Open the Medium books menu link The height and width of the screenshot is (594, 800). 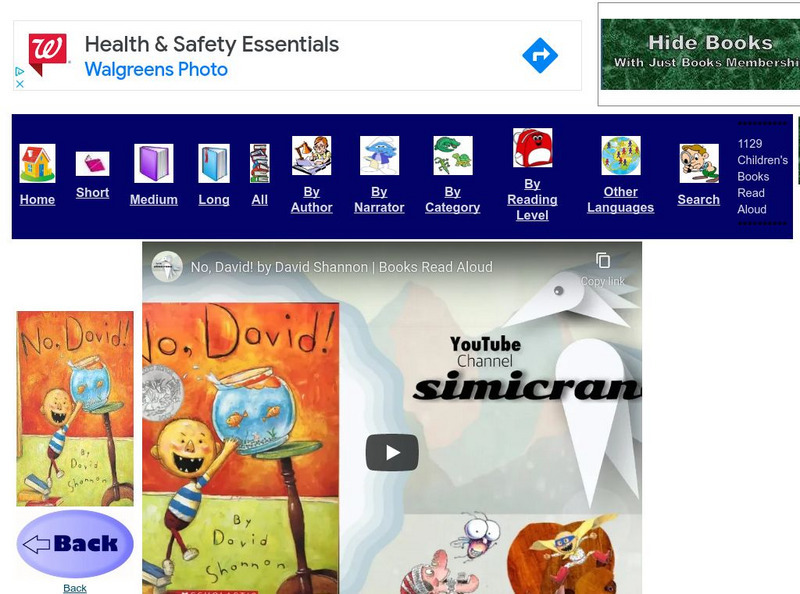click(x=154, y=200)
